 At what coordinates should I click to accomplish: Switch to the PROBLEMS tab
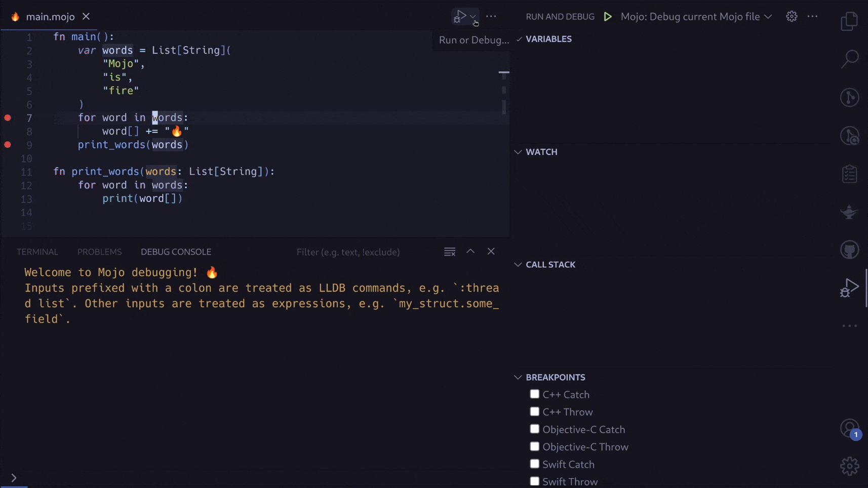(x=99, y=251)
